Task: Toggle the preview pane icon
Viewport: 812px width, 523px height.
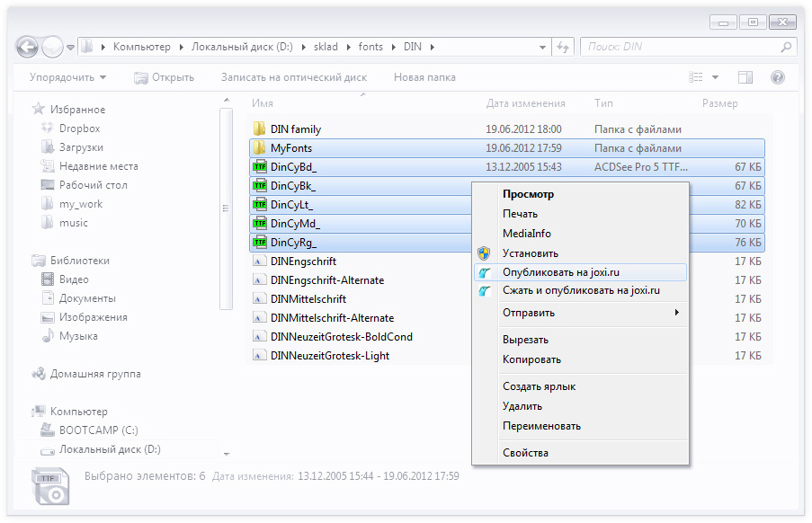Action: click(745, 78)
